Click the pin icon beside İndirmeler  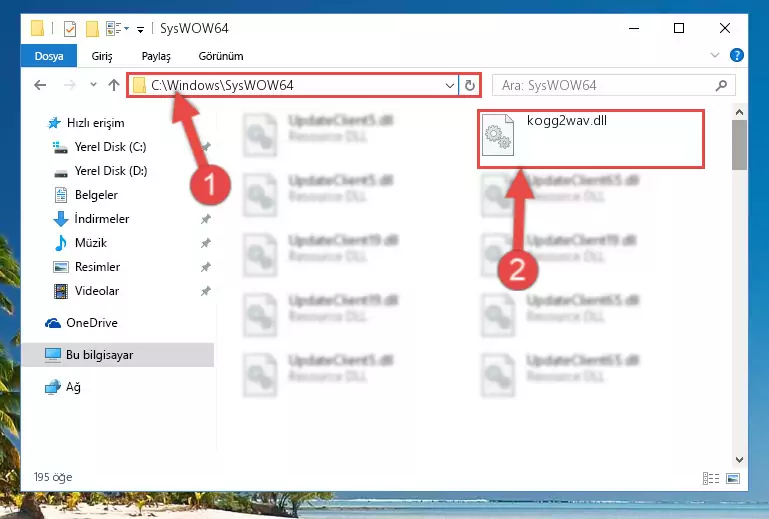tap(205, 219)
